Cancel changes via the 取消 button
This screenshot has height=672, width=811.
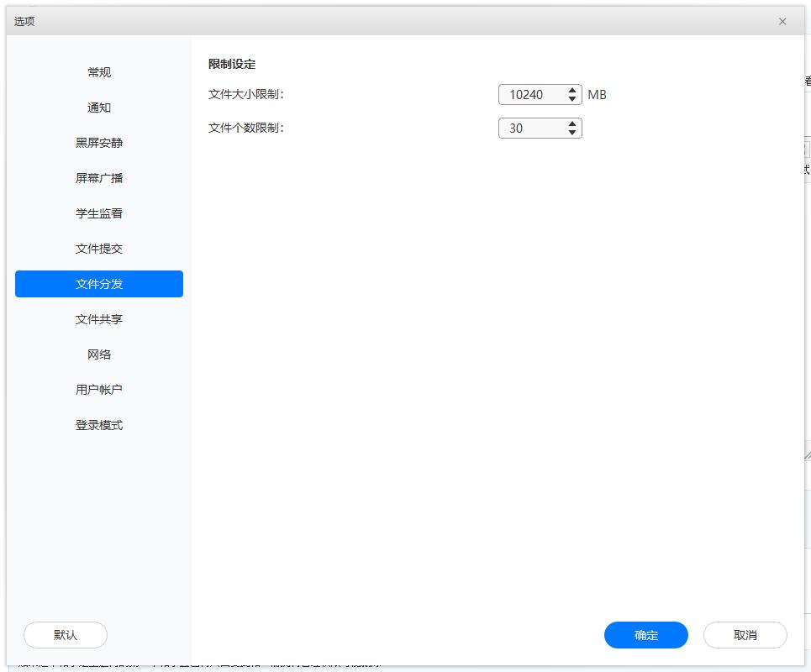point(745,635)
